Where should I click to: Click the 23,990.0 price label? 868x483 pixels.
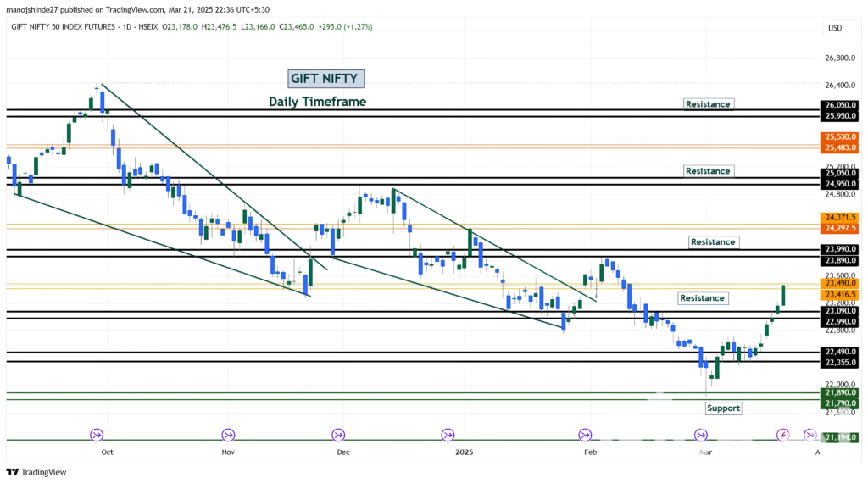(x=840, y=249)
